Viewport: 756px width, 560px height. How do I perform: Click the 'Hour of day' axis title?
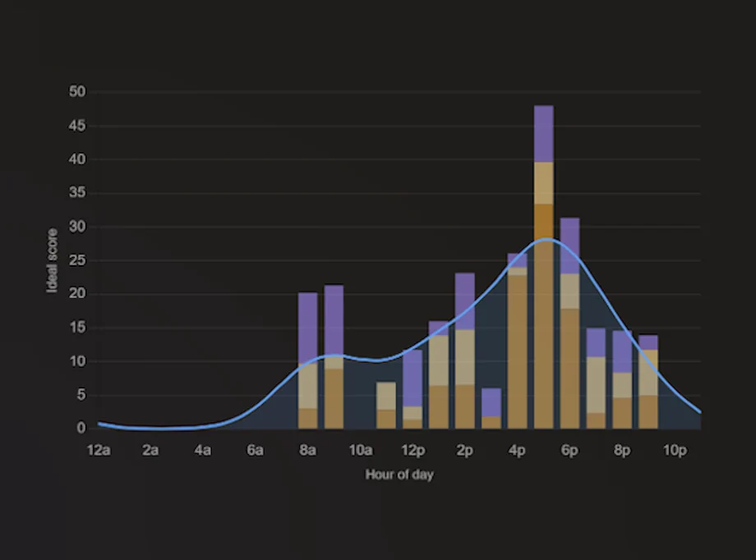pyautogui.click(x=399, y=475)
